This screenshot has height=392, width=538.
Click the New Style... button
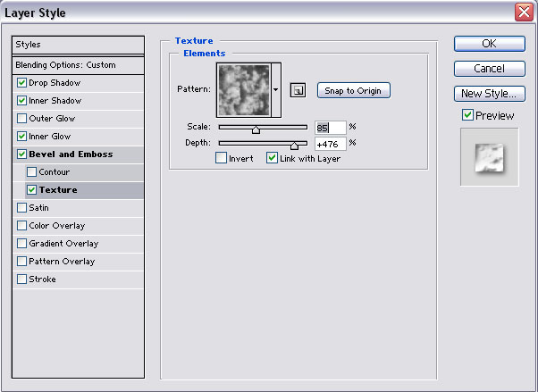[490, 94]
